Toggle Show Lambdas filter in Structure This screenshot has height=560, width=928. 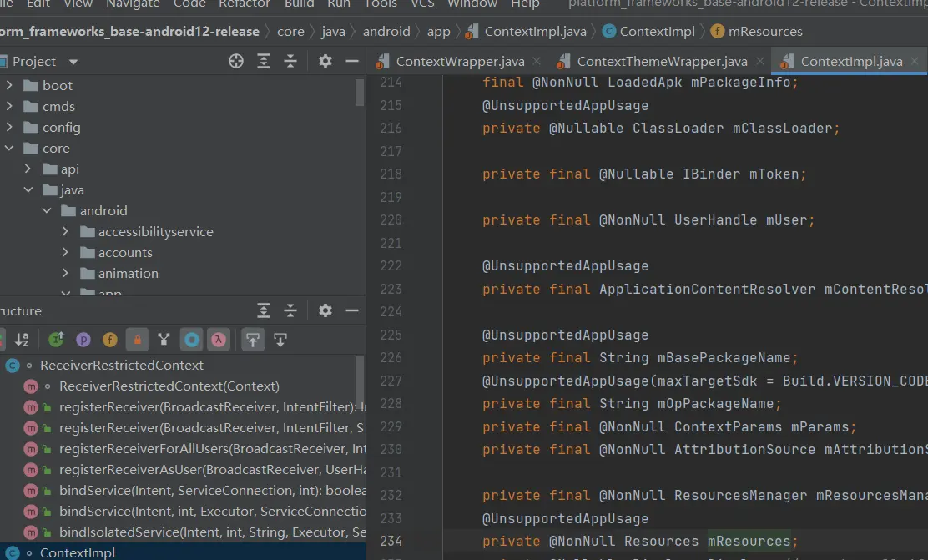pyautogui.click(x=219, y=340)
